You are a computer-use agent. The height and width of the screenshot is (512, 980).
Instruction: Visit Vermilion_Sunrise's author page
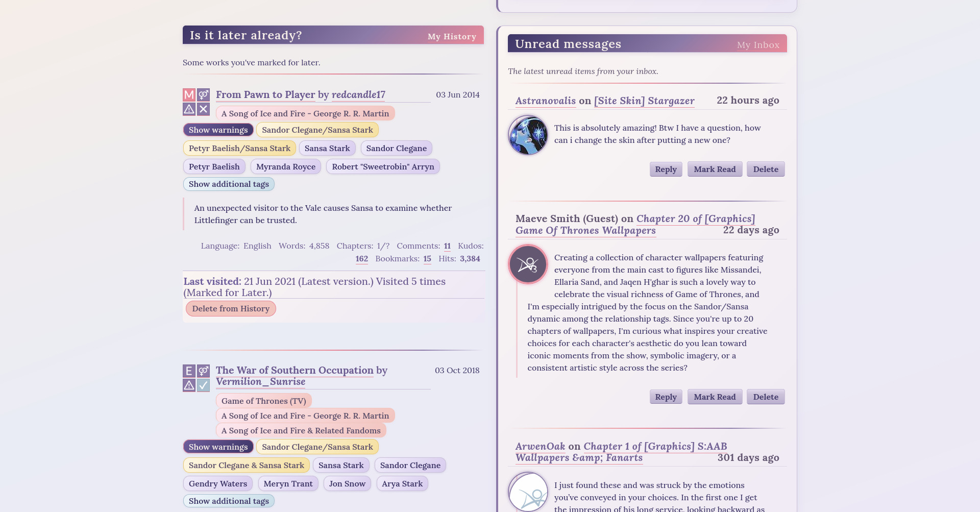(260, 381)
